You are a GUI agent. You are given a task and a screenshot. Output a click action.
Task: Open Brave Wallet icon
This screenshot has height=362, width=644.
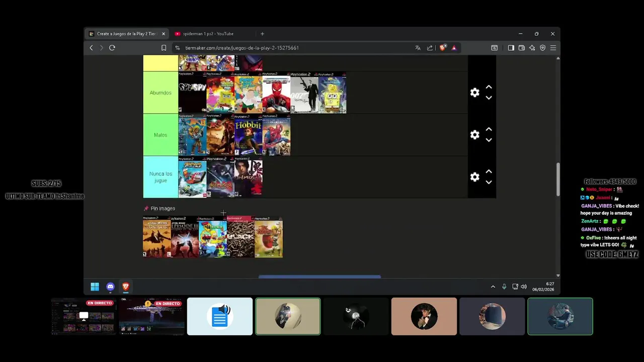pyautogui.click(x=521, y=48)
